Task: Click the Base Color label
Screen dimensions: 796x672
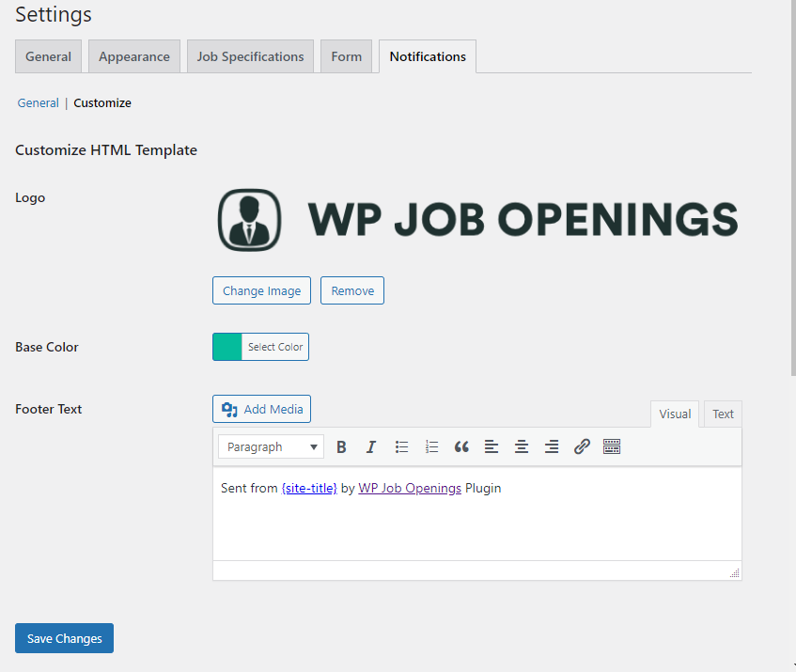Action: pyautogui.click(x=47, y=347)
